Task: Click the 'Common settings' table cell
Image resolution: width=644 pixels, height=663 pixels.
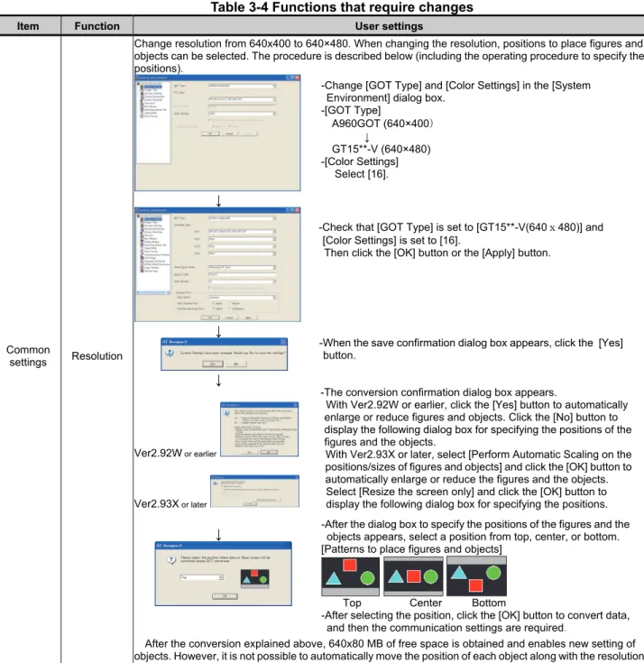Action: pyautogui.click(x=28, y=356)
